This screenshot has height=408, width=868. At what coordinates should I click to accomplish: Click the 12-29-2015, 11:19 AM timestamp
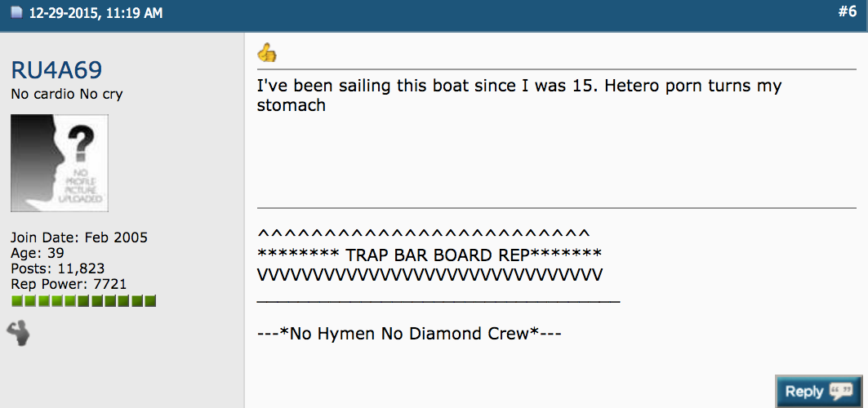coord(96,13)
